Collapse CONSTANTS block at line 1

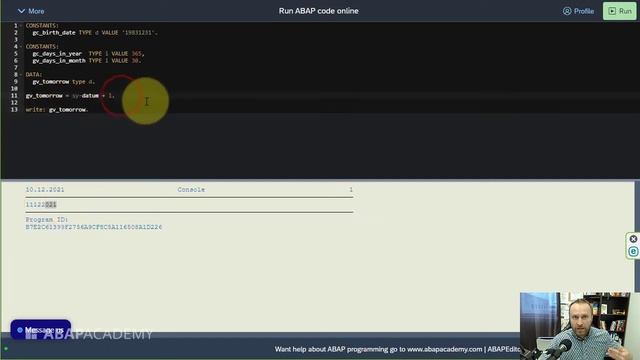click(21, 26)
